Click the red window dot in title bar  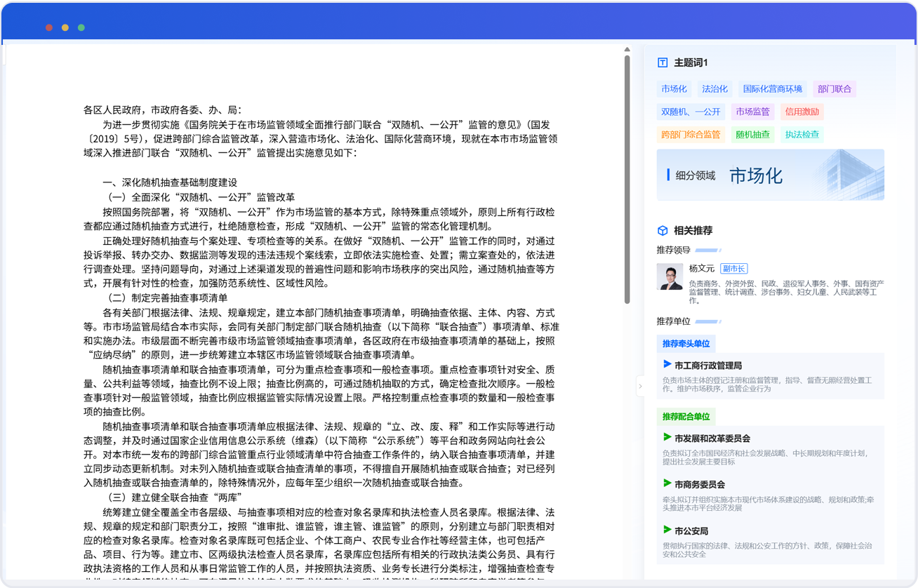click(x=49, y=27)
